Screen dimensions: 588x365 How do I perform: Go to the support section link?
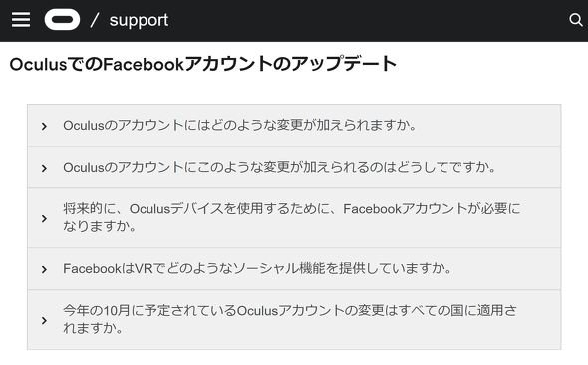tap(139, 20)
